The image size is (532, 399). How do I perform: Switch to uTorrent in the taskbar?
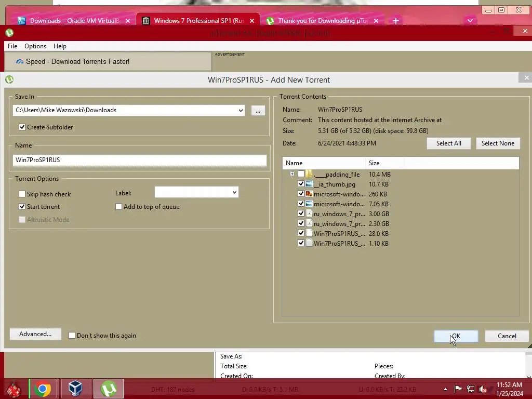click(x=109, y=389)
